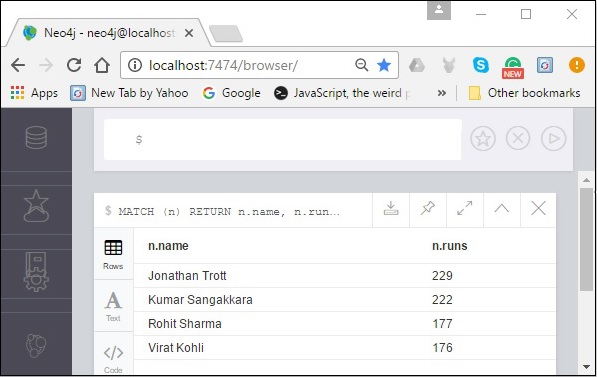Viewport: 597px width, 377px height.
Task: Show more bookmarks with double chevron
Action: [x=442, y=93]
